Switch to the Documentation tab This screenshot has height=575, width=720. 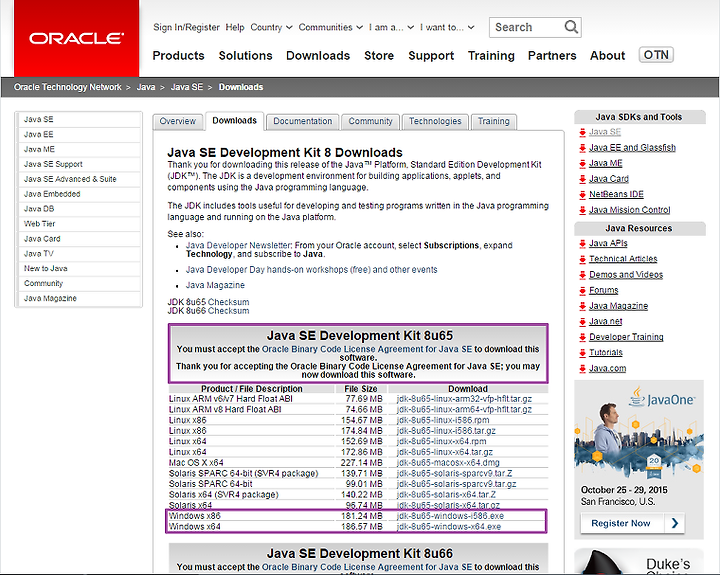point(303,121)
